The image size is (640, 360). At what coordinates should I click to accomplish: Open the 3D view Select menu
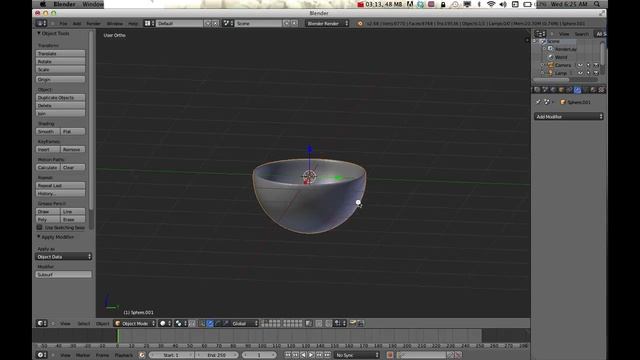[84, 324]
